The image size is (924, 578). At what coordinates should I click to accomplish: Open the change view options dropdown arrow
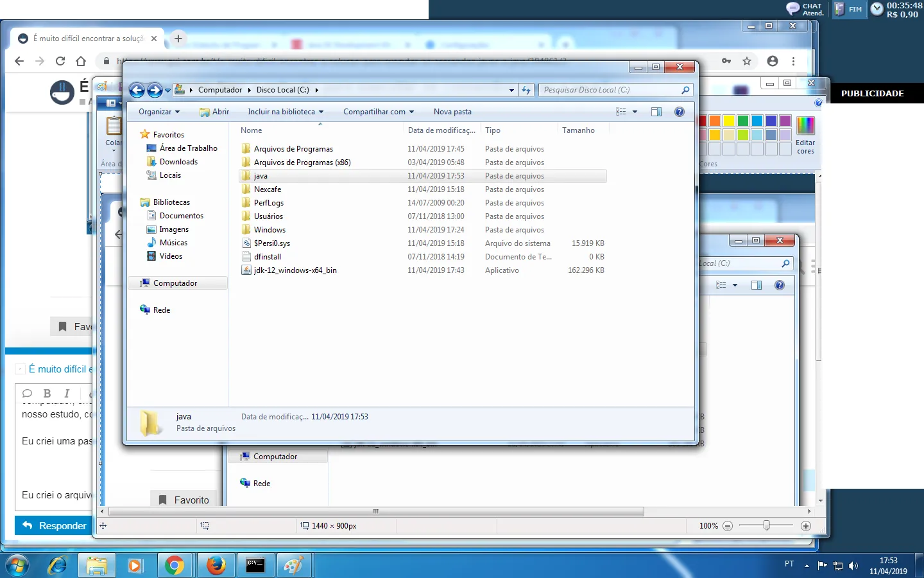click(x=635, y=112)
